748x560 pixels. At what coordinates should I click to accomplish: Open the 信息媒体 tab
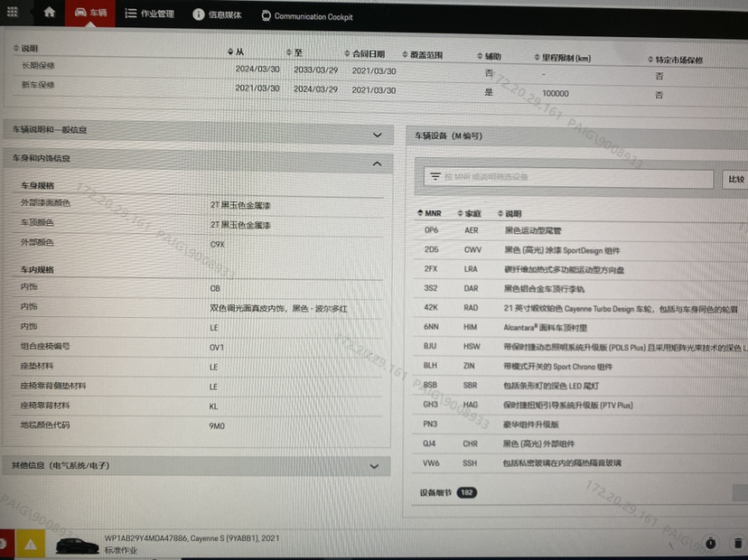pyautogui.click(x=217, y=14)
